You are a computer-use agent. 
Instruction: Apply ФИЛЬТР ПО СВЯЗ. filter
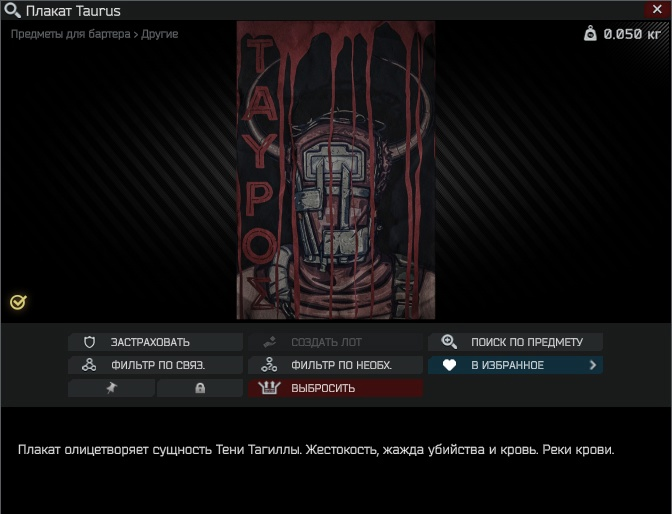(x=155, y=365)
